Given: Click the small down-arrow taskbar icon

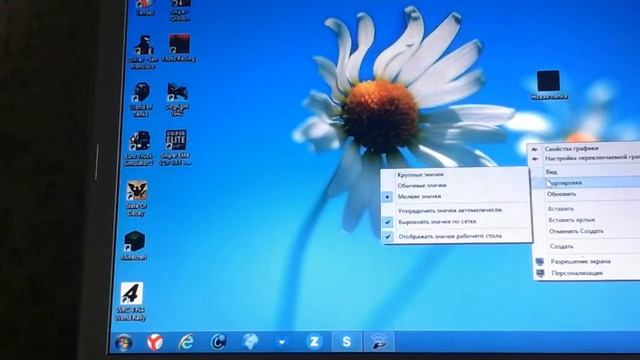Looking at the screenshot, I should pyautogui.click(x=282, y=342).
